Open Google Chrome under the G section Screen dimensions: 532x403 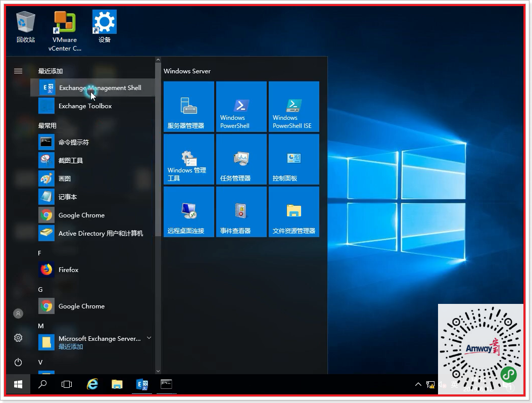tap(92, 306)
